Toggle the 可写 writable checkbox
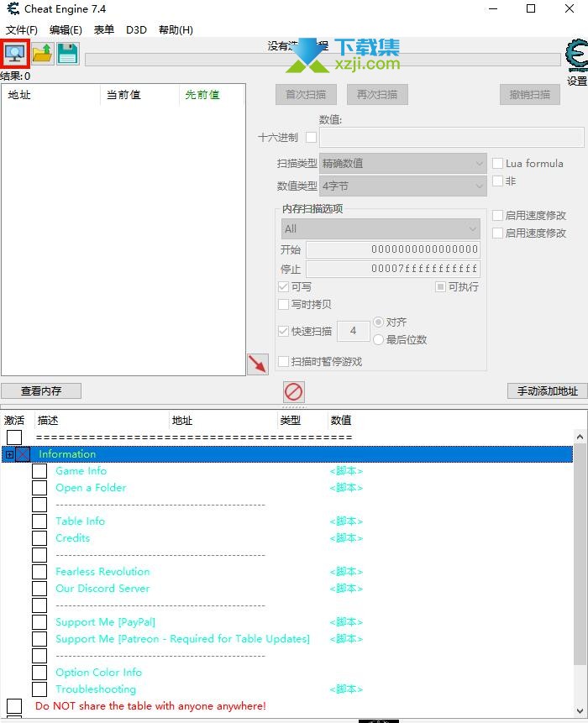The width and height of the screenshot is (588, 723). coord(284,287)
